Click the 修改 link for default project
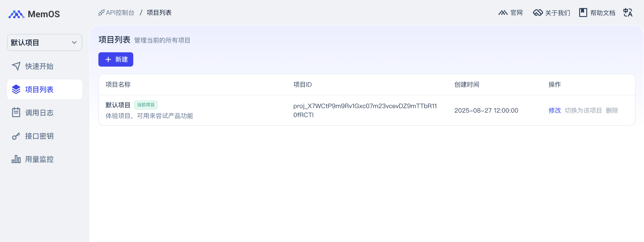Viewport: 644px width, 242px height. pos(554,110)
